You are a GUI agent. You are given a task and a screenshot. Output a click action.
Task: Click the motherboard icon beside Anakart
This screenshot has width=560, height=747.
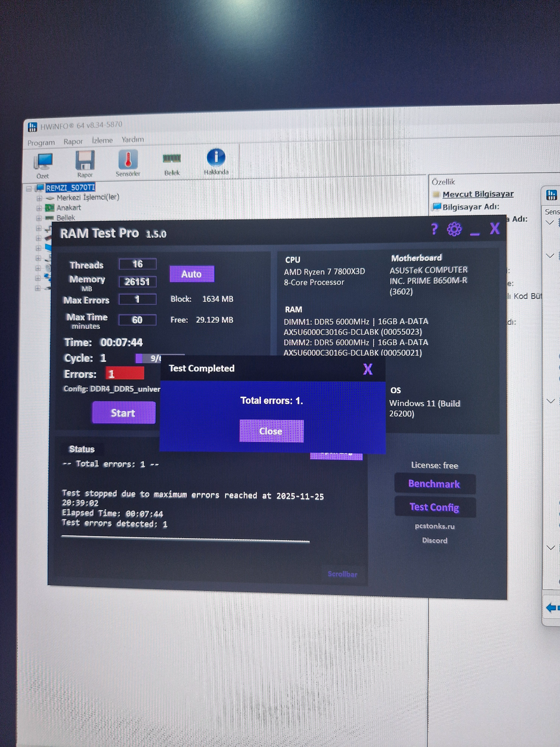pos(50,208)
